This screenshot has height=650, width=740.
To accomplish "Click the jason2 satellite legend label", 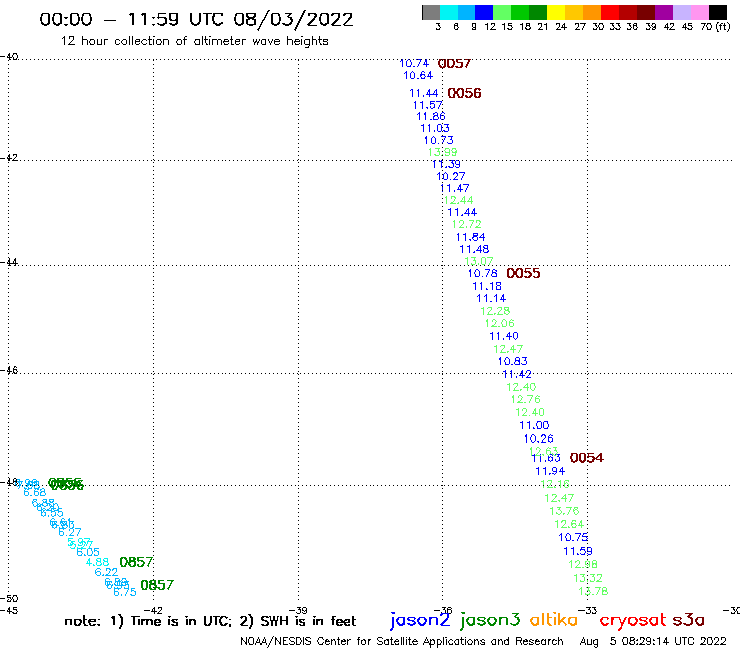I will (x=420, y=620).
